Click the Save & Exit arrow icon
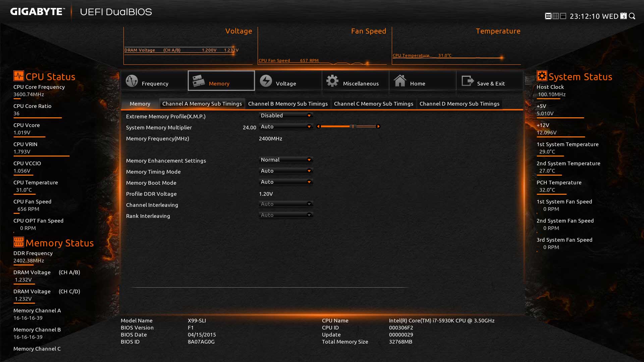This screenshot has height=362, width=644. [468, 81]
